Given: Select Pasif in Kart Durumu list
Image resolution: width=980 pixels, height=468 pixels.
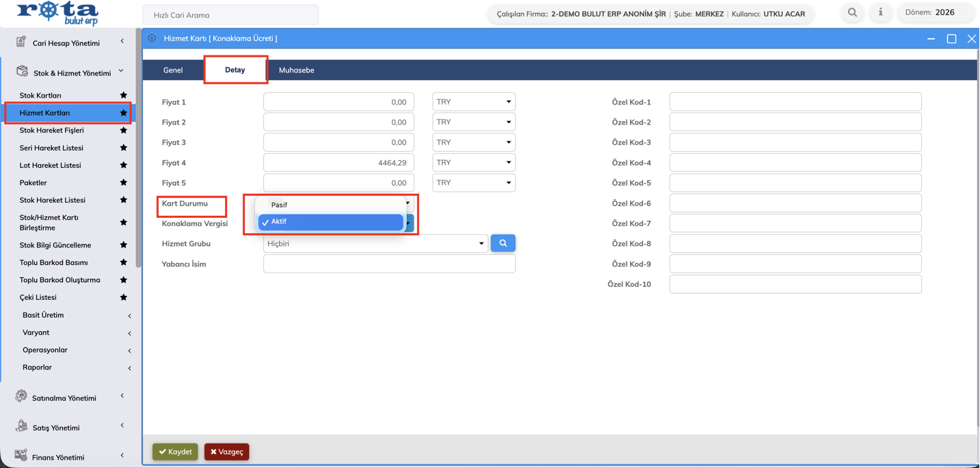Looking at the screenshot, I should click(x=279, y=205).
